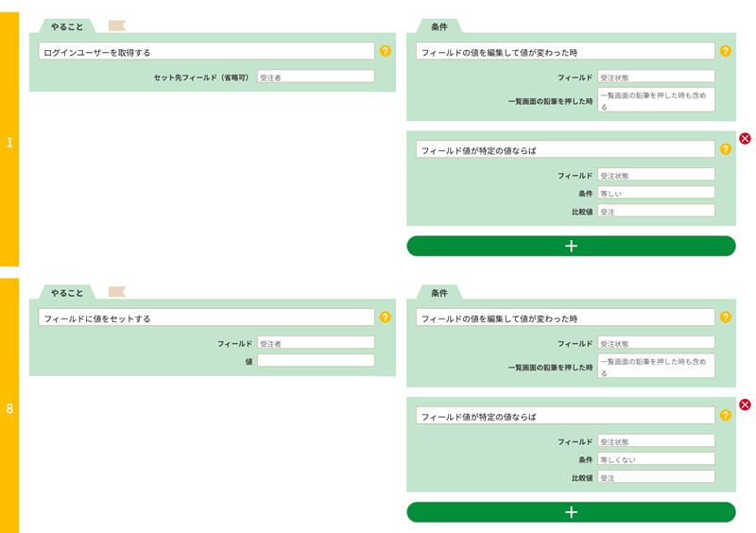Add a condition with row 8's green plus button
Viewport: 756px width, 533px height.
pos(571,512)
